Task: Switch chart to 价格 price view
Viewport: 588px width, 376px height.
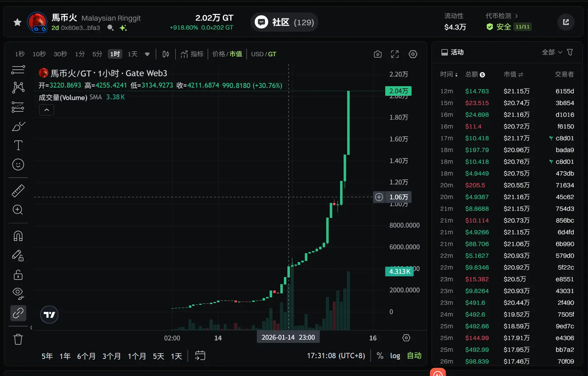Action: pos(218,54)
